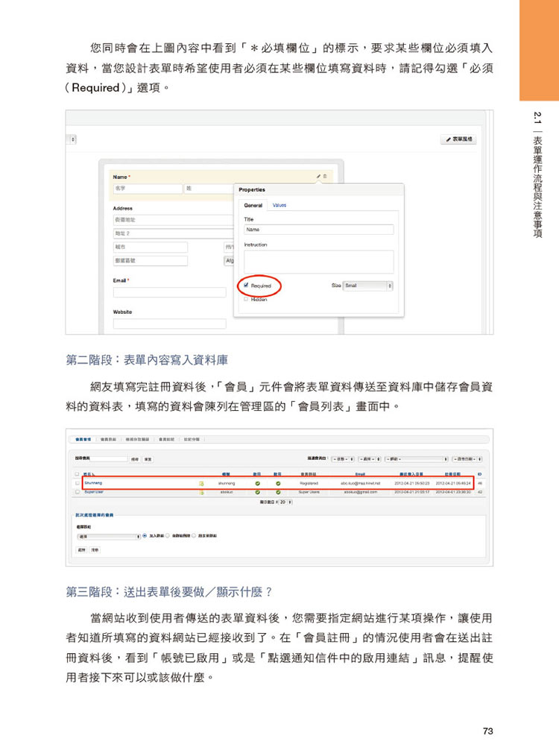
Task: Open the second member filter dropdown
Action: tap(370, 459)
